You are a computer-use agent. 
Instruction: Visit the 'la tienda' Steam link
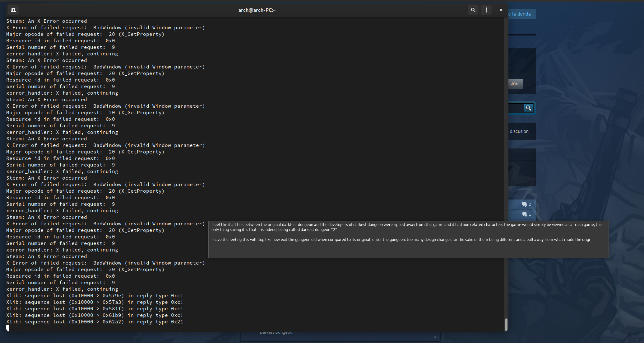coord(522,14)
